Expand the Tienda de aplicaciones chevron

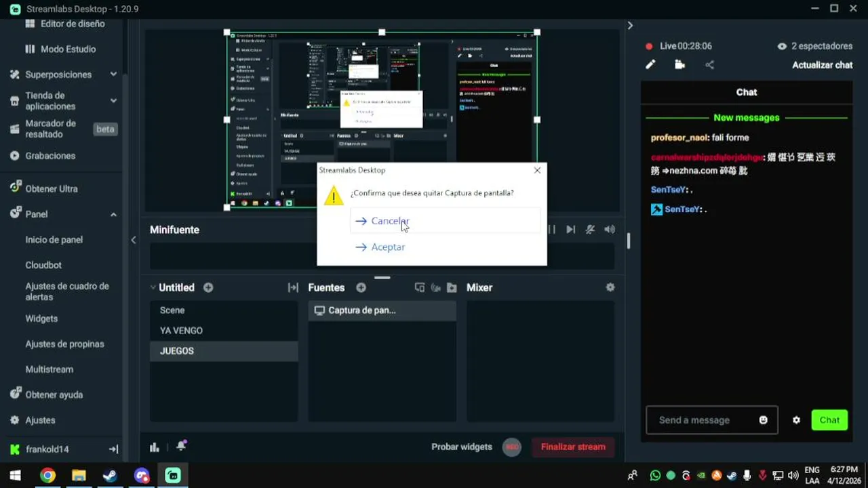pos(113,100)
